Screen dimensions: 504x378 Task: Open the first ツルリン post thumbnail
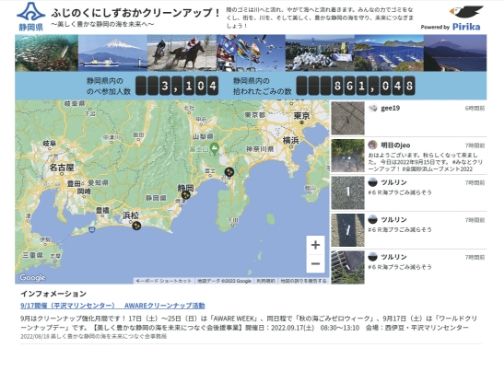[x=348, y=193]
